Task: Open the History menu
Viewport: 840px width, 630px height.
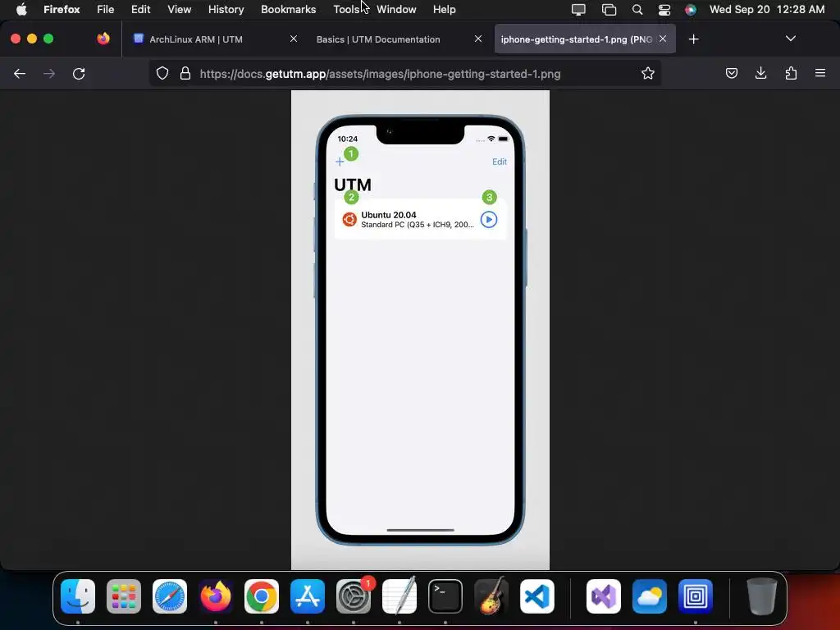Action: pos(226,9)
